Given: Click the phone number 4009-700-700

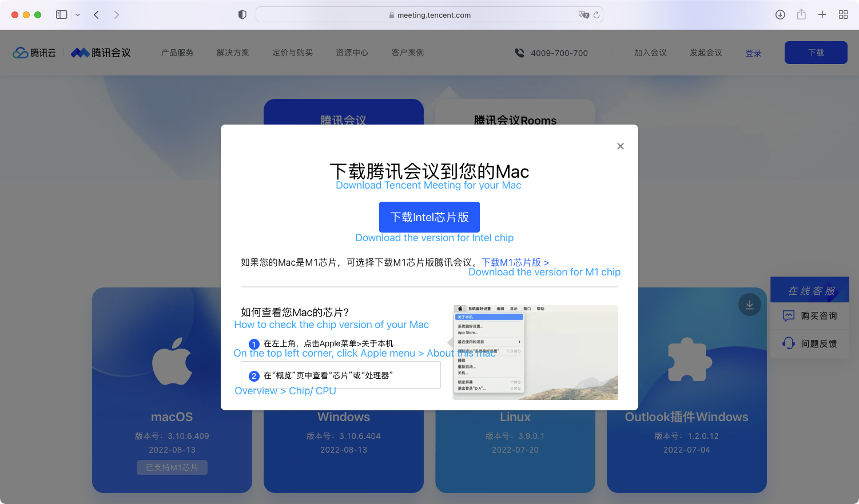Looking at the screenshot, I should 559,53.
